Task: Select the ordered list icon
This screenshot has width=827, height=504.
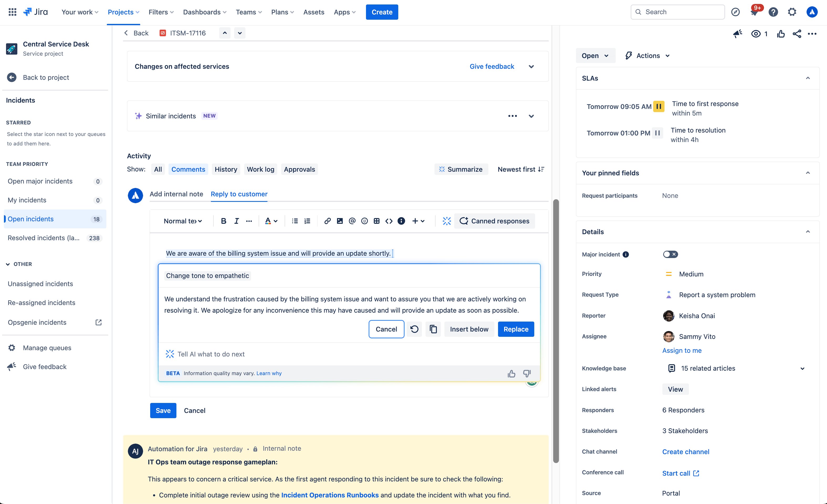Action: tap(307, 220)
